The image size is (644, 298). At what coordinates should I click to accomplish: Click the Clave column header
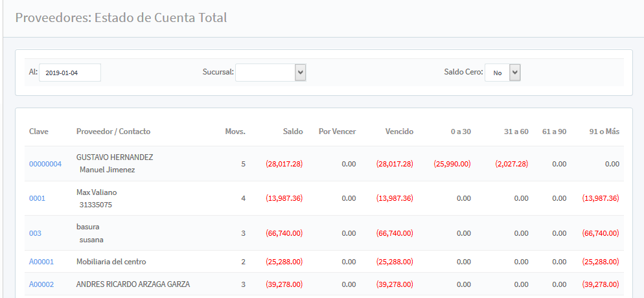39,132
